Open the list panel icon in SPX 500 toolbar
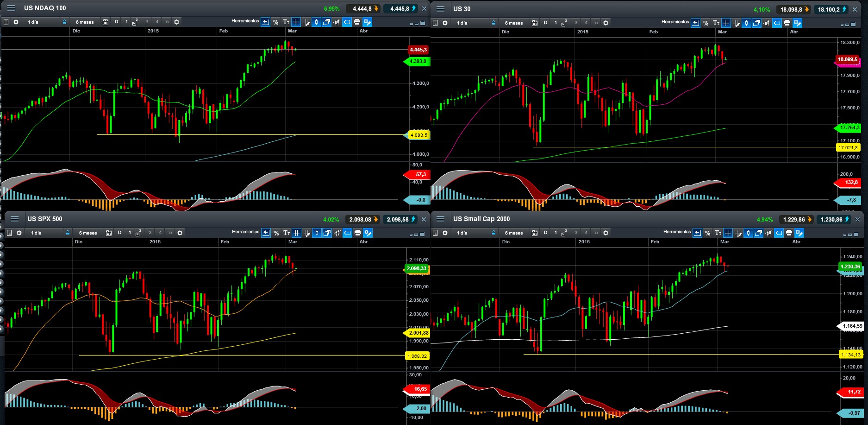868x425 pixels. click(9, 233)
